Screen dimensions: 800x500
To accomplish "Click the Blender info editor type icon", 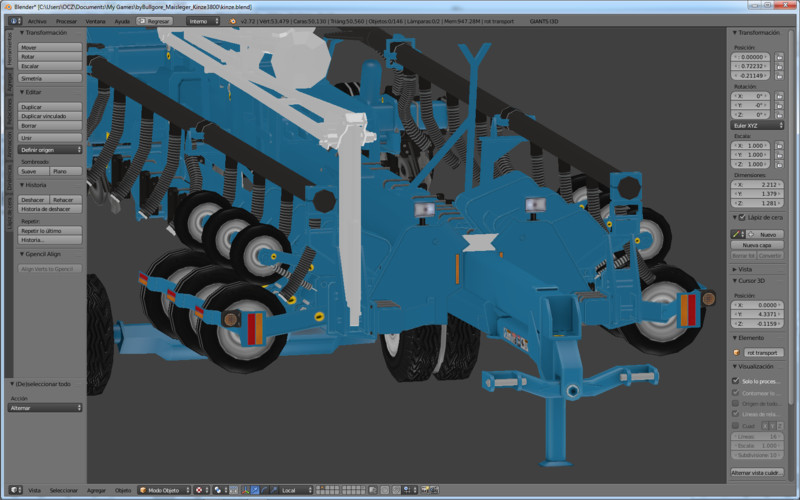I will (x=13, y=20).
